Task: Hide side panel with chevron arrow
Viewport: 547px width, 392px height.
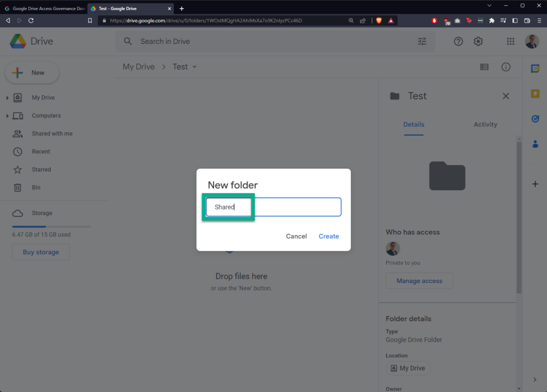Action: [535, 379]
